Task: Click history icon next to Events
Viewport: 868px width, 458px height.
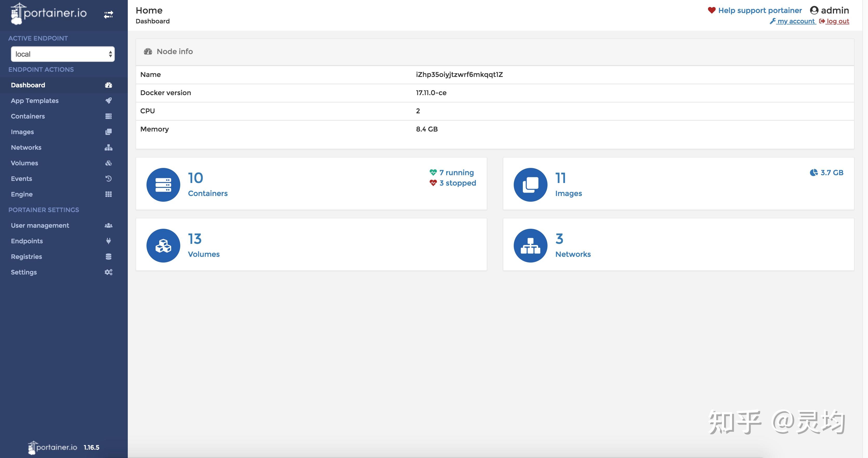Action: click(109, 178)
